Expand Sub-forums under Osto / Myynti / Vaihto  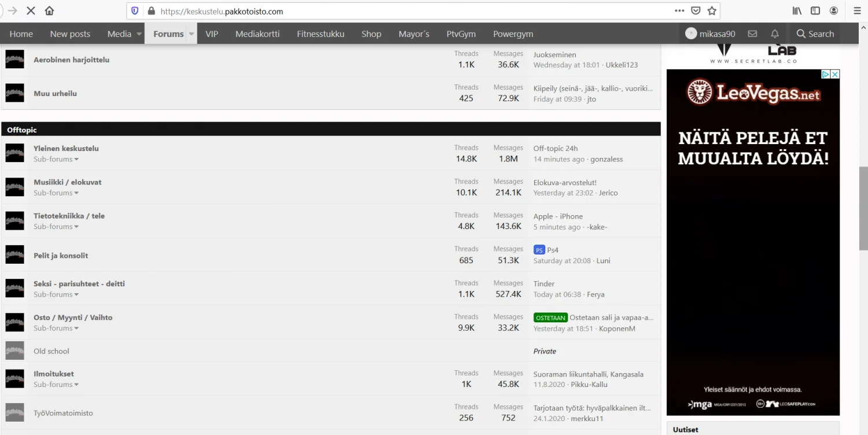pos(56,328)
